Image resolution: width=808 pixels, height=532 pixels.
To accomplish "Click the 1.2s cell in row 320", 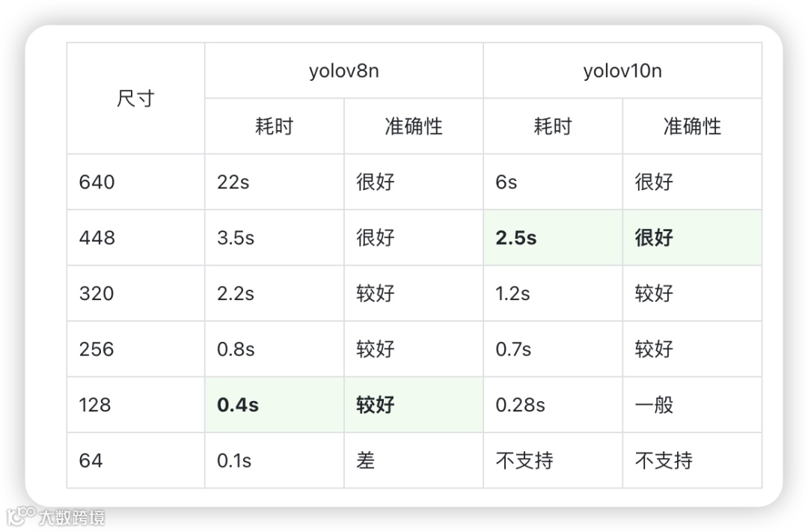I will point(553,293).
